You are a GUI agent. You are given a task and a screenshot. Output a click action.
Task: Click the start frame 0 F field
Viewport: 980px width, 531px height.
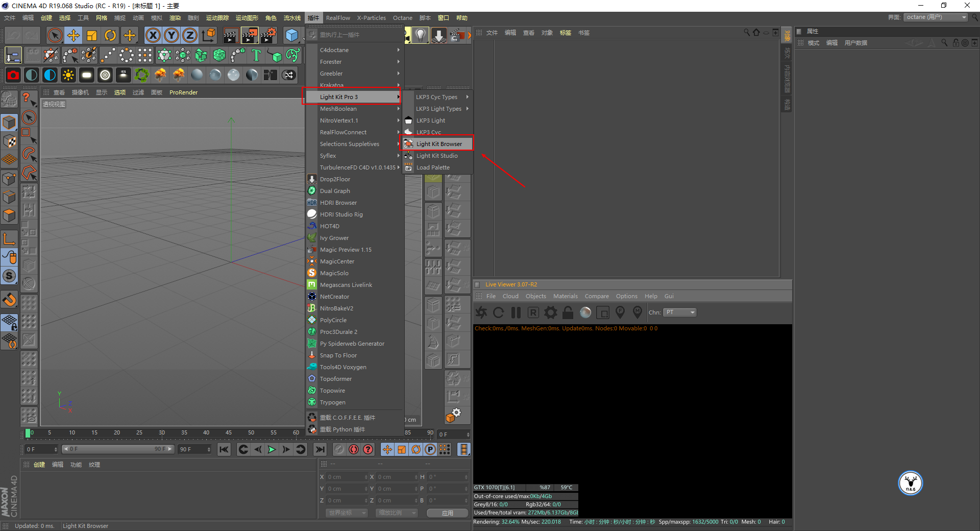(x=41, y=449)
